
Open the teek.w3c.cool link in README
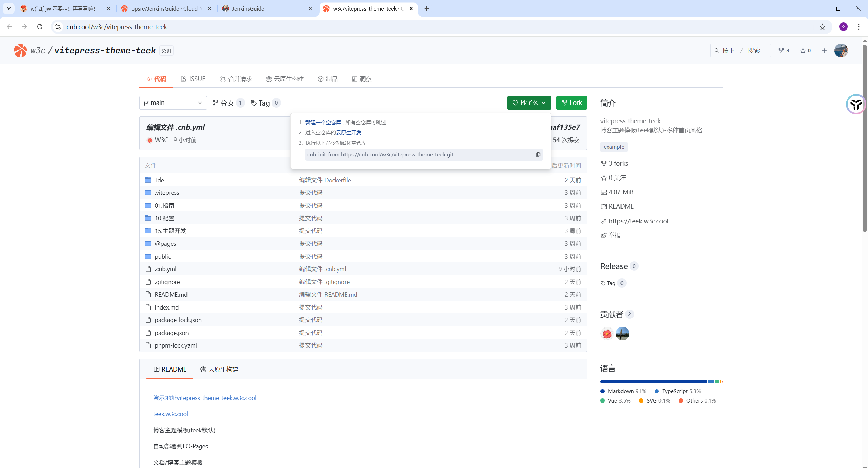click(x=171, y=414)
